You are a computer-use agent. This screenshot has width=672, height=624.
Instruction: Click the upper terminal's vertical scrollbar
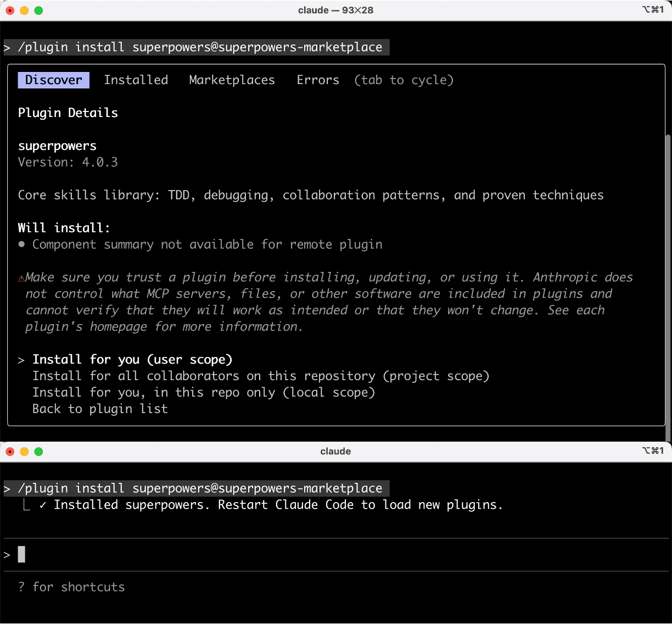(x=668, y=275)
